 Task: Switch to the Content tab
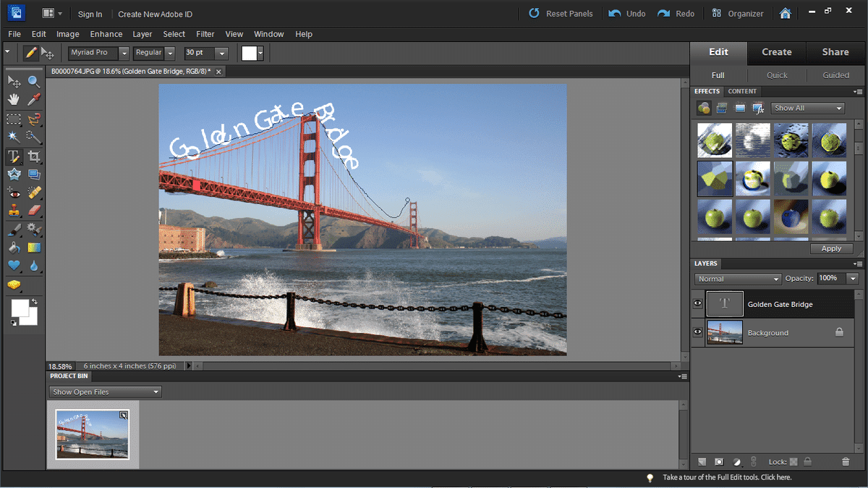coord(742,91)
